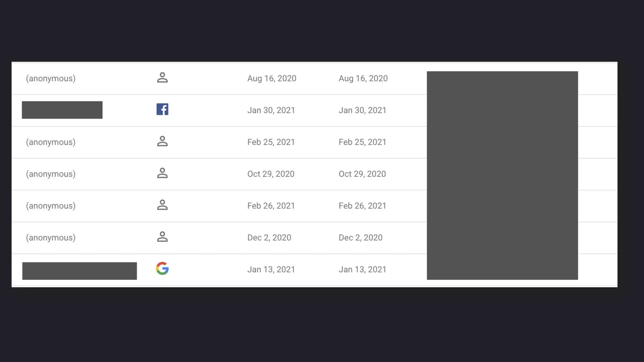644x362 pixels.
Task: Click the Google provider logo icon
Action: coord(162,269)
